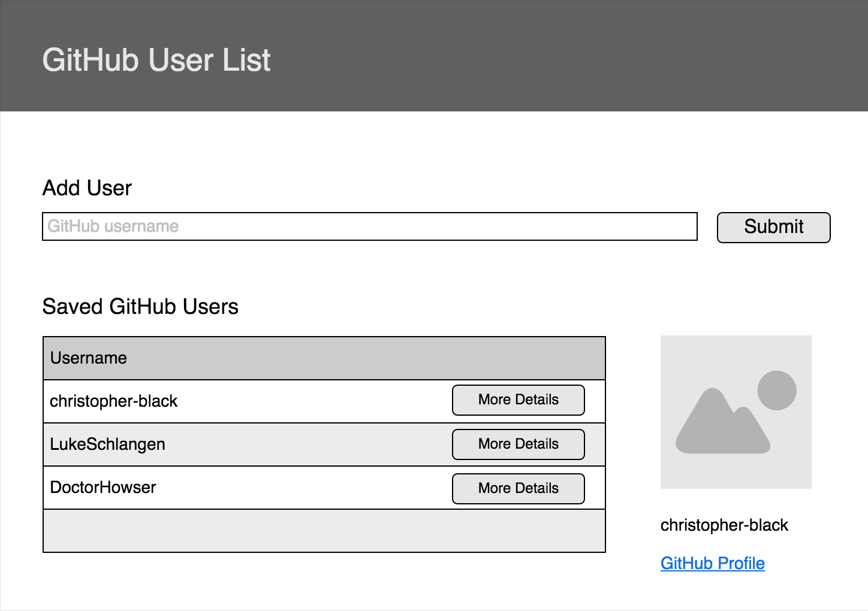Submit the new GitHub username

point(773,227)
